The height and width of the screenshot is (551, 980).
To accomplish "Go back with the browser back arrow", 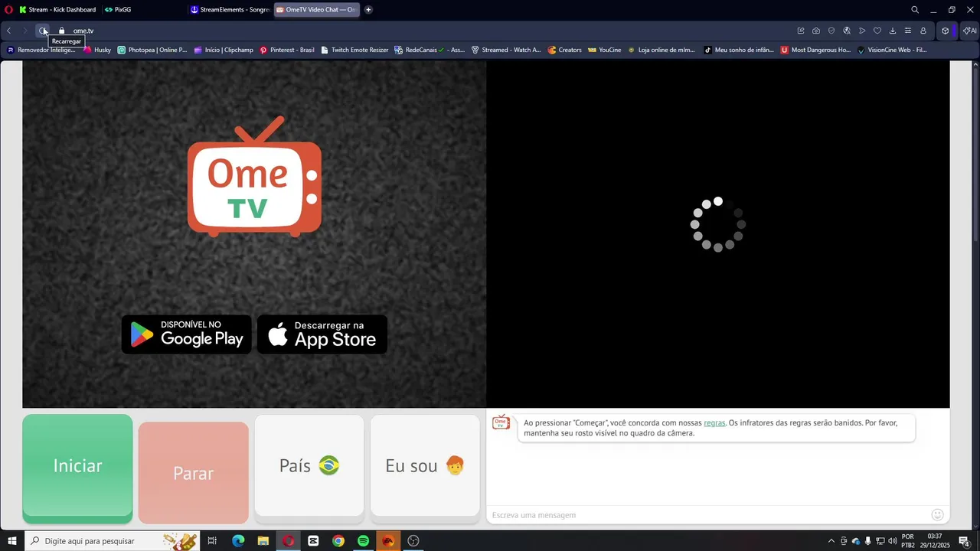I will (x=8, y=31).
